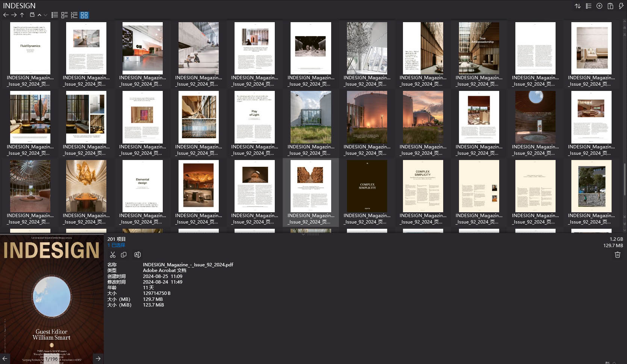Viewport: 627px width, 364px height.
Task: Click the clipboard paste icon
Action: (610, 6)
